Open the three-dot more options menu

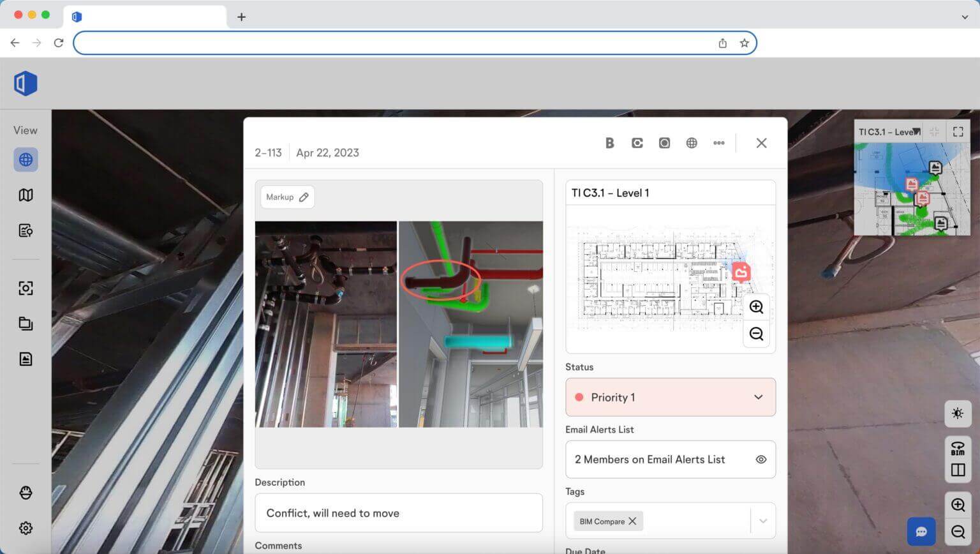718,143
